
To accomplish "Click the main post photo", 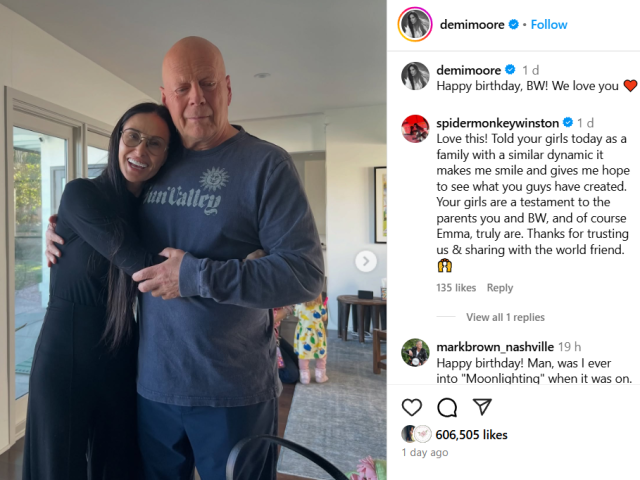I will (193, 240).
